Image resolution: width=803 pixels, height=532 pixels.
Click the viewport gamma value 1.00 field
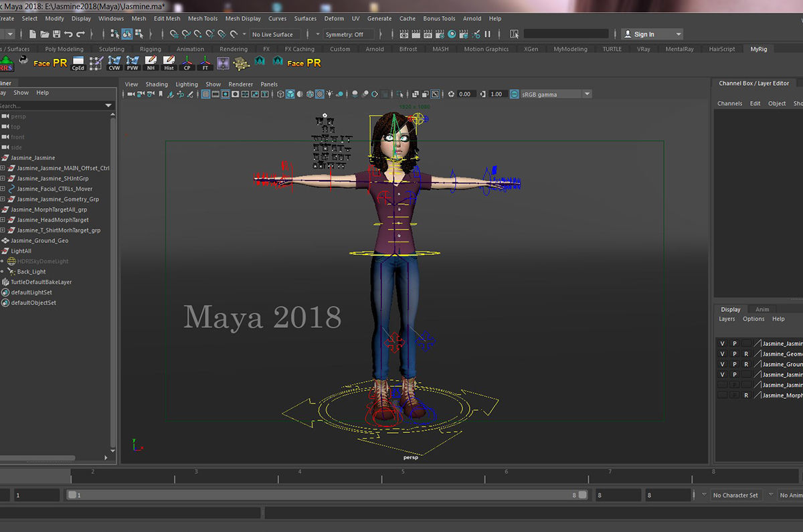[x=497, y=94]
